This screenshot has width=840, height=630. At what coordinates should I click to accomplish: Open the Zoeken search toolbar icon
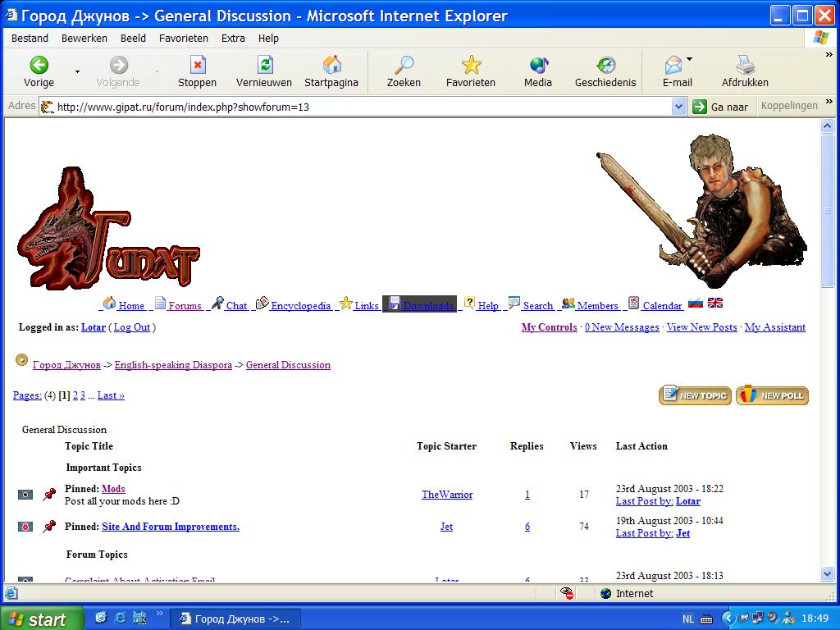tap(404, 66)
